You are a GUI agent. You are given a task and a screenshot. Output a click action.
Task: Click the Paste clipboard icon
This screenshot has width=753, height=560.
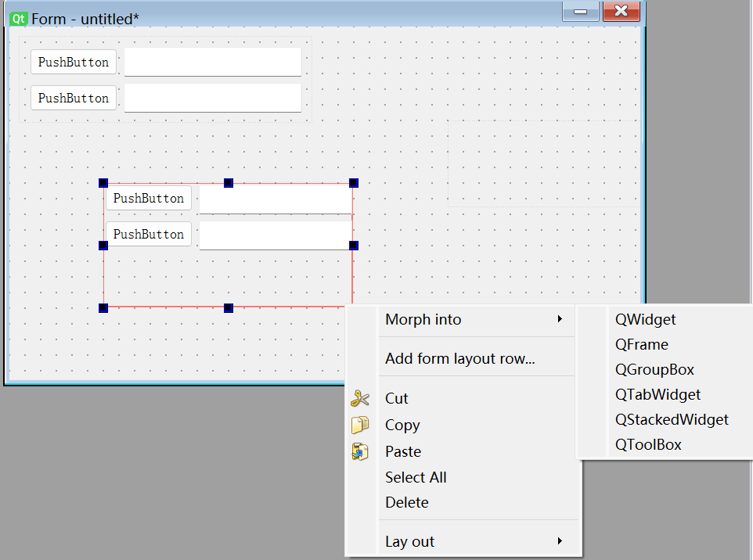tap(360, 451)
